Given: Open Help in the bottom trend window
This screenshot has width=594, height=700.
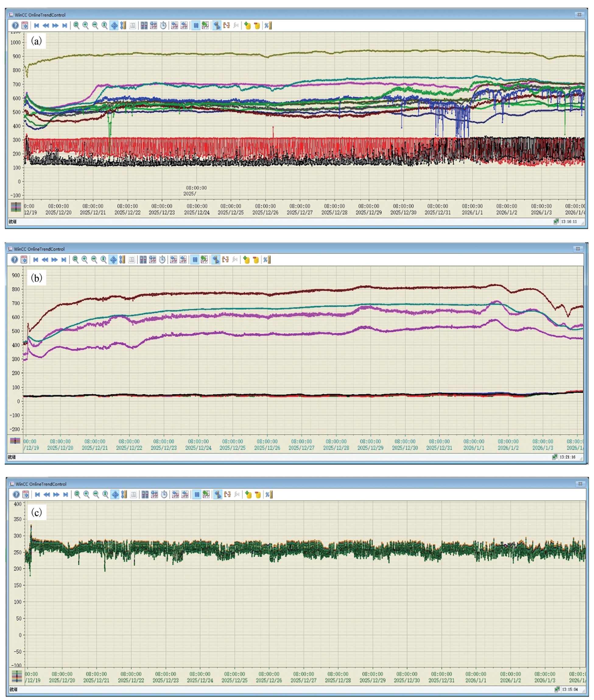Looking at the screenshot, I should [16, 495].
